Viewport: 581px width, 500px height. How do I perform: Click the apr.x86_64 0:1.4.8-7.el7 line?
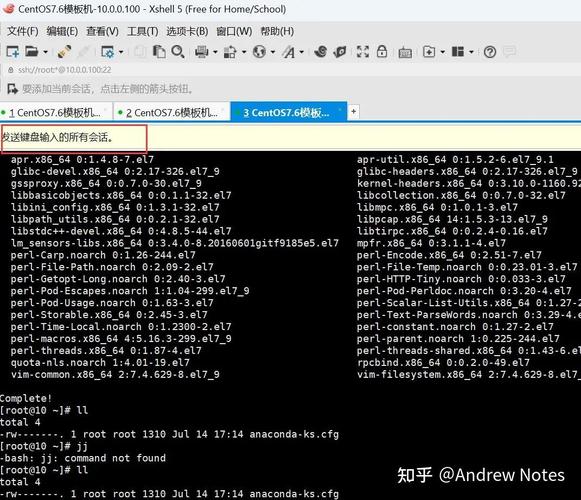coord(82,160)
